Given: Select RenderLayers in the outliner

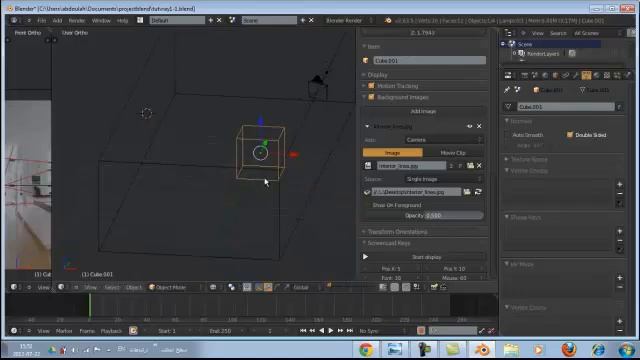Looking at the screenshot, I should pyautogui.click(x=543, y=53).
